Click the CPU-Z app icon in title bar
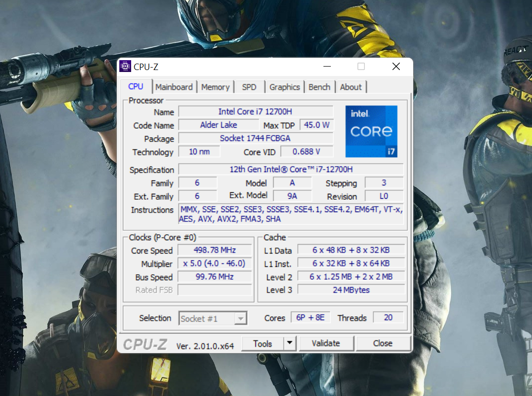 coord(125,67)
